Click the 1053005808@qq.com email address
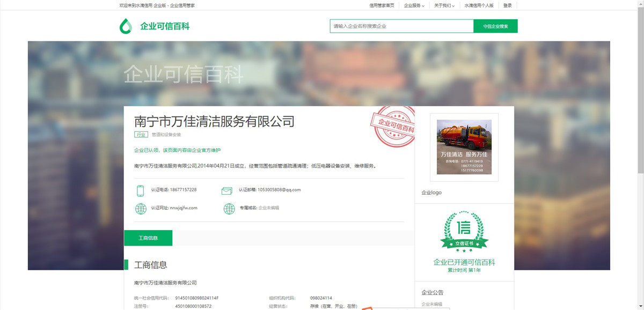The height and width of the screenshot is (310, 644). click(x=279, y=190)
